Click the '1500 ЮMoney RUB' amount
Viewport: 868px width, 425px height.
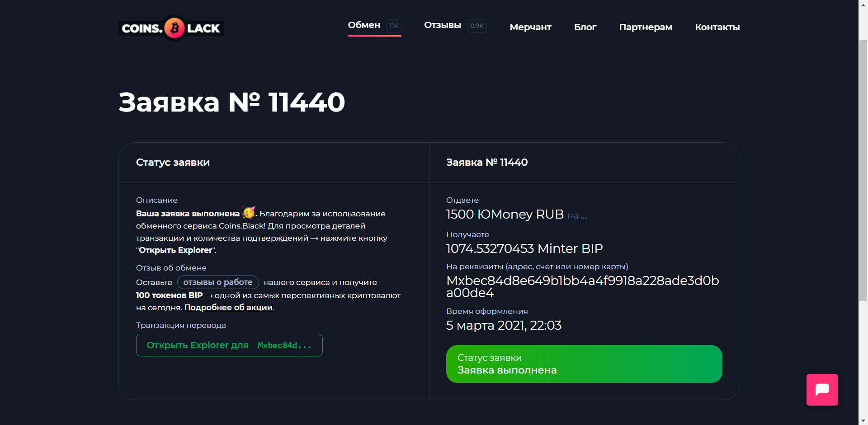[505, 214]
